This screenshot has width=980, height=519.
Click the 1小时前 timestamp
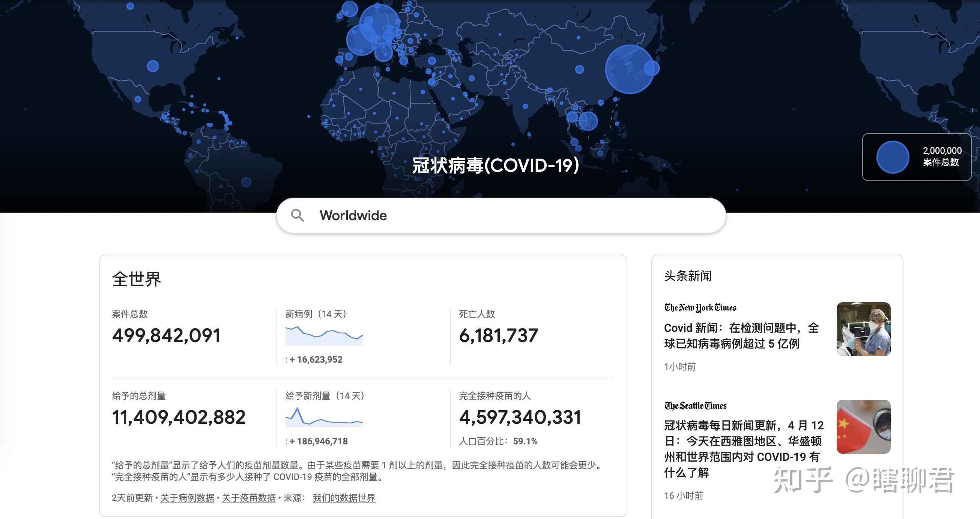click(680, 366)
